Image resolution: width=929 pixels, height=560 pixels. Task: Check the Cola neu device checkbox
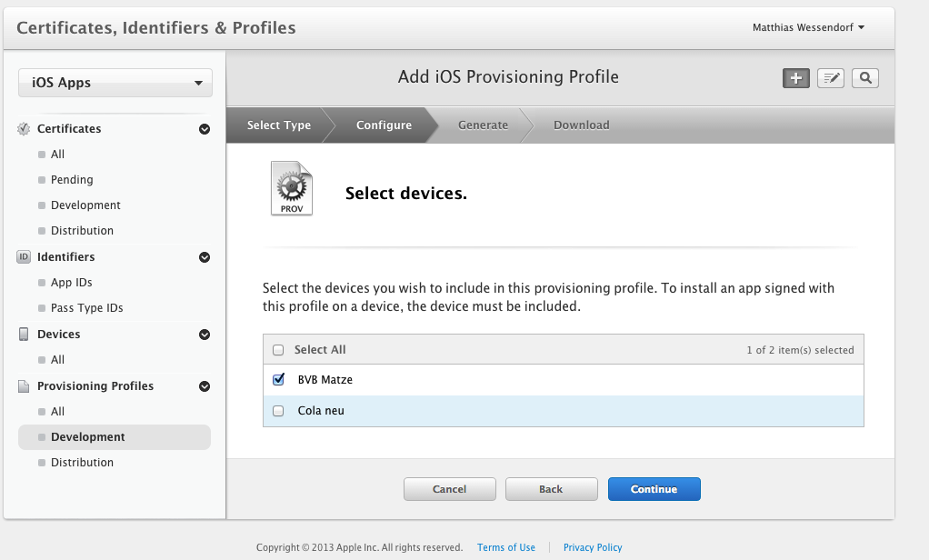pyautogui.click(x=278, y=411)
